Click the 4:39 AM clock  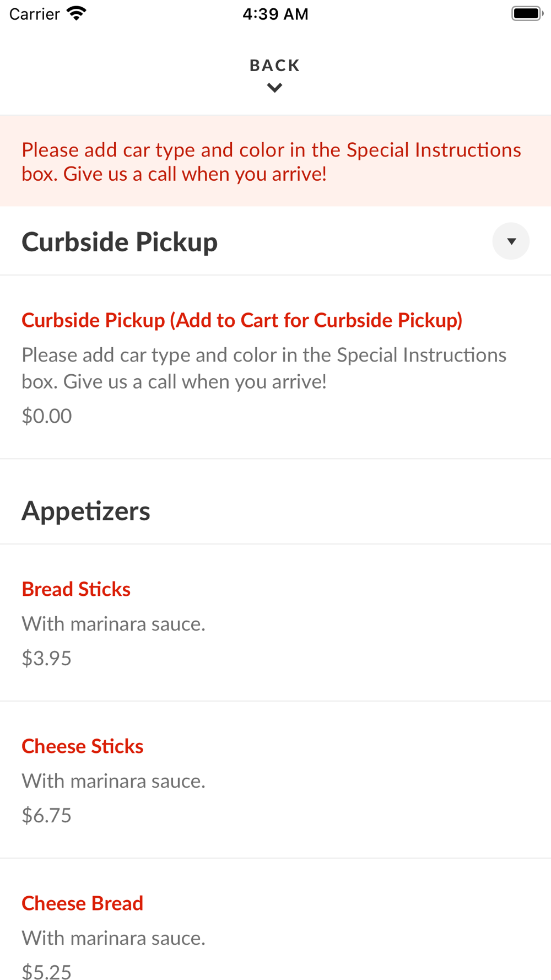(x=275, y=14)
